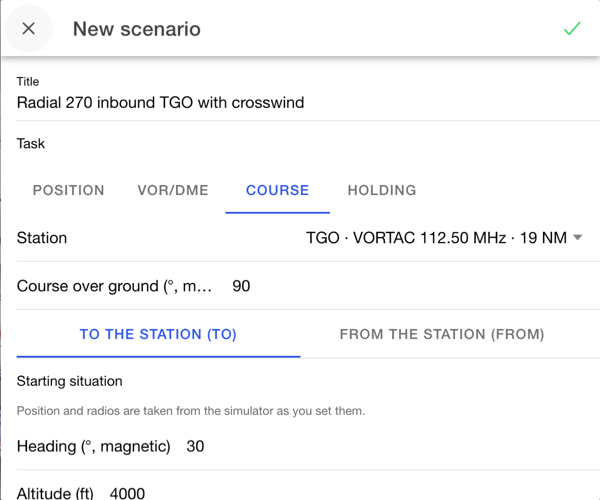Image resolution: width=600 pixels, height=500 pixels.
Task: Click the Altitude (ft) label
Action: pos(55,493)
